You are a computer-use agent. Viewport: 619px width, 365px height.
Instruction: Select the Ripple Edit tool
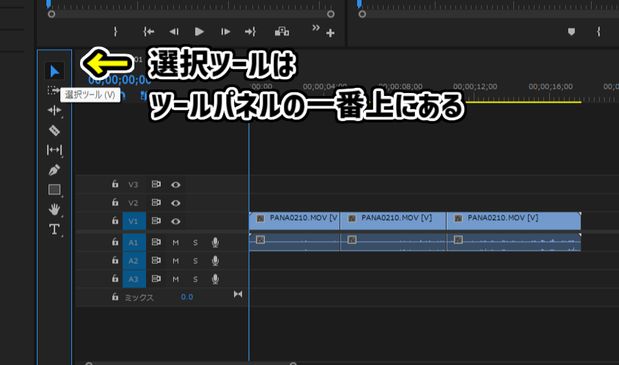pyautogui.click(x=54, y=110)
